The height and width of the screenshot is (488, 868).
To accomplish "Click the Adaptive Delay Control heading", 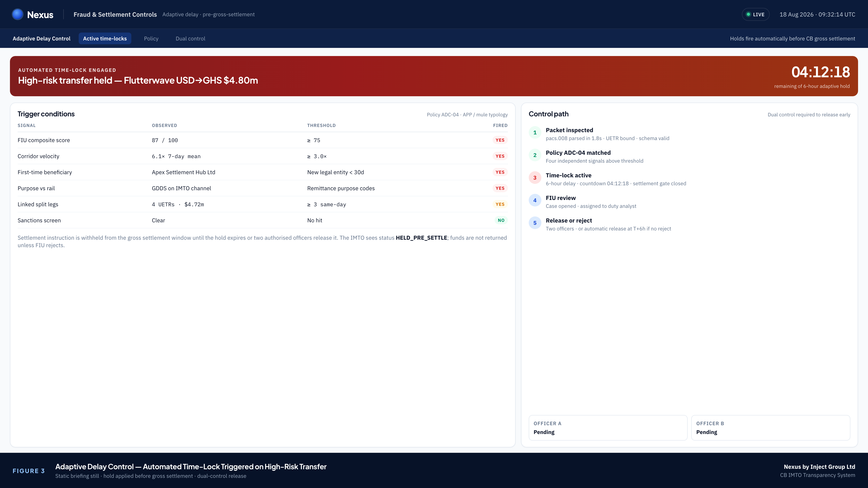I will point(41,38).
